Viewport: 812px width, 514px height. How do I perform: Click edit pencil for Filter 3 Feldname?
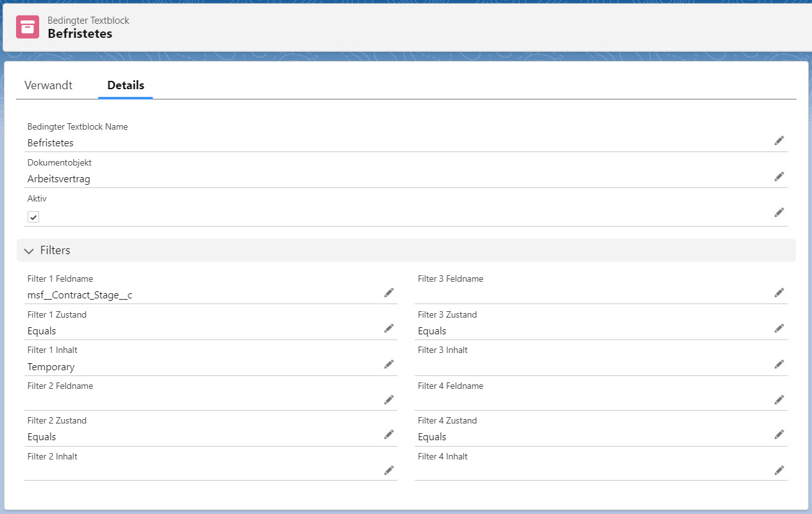(x=779, y=293)
